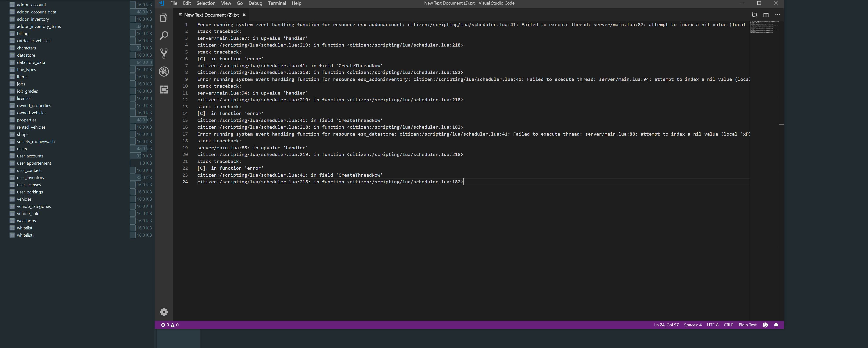The height and width of the screenshot is (348, 868).
Task: Click the feedback smiley in status bar
Action: tap(765, 325)
